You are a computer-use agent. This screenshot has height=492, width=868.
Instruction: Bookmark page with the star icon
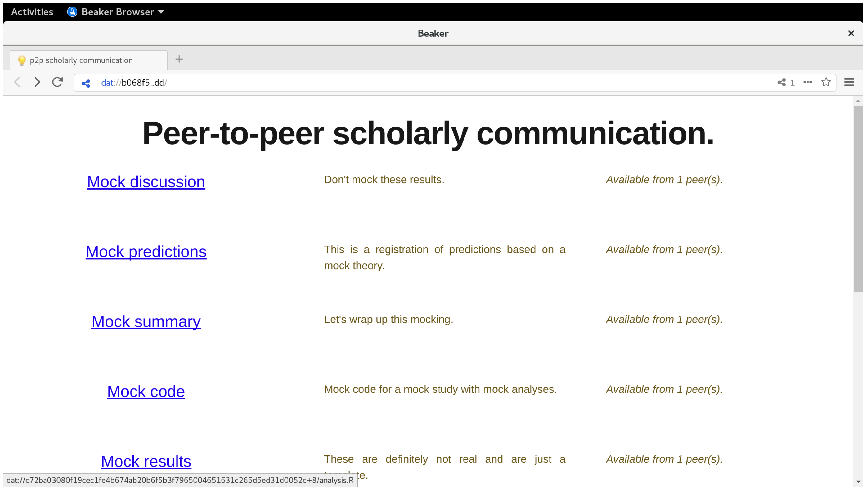tap(826, 82)
